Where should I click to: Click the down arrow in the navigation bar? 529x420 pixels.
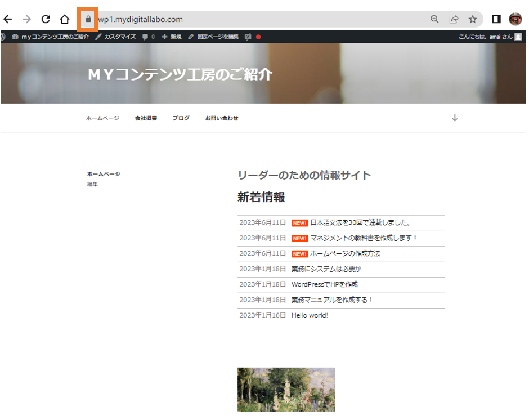tap(455, 118)
